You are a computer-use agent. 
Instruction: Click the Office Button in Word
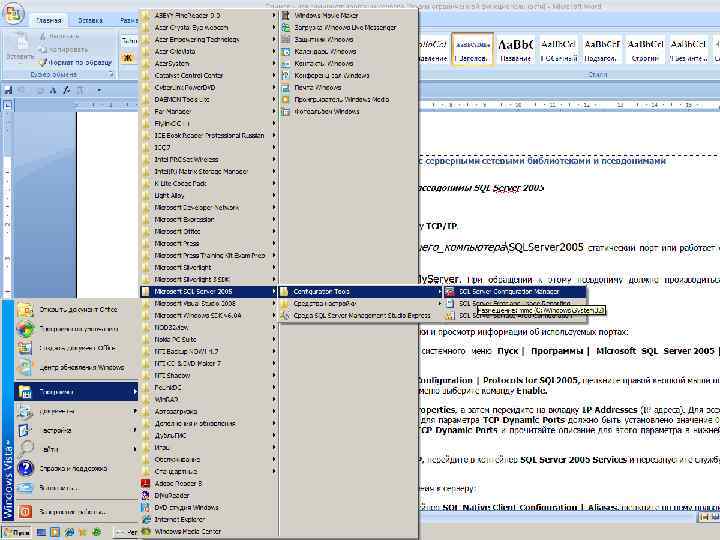(13, 13)
